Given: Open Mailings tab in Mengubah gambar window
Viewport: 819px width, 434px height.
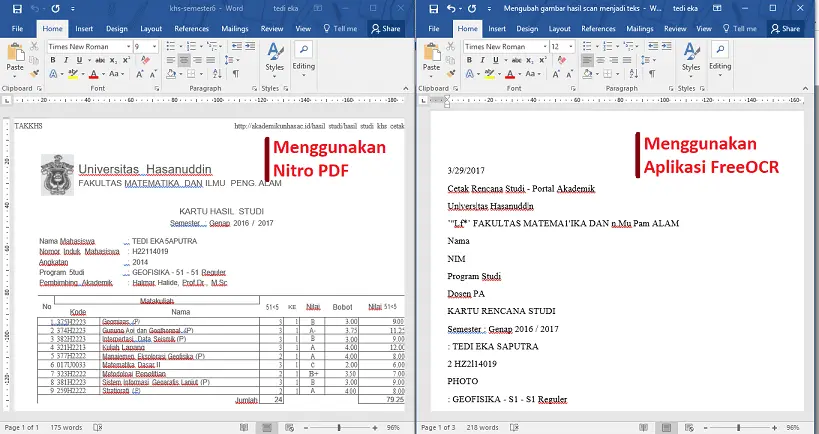Looking at the screenshot, I should (639, 29).
